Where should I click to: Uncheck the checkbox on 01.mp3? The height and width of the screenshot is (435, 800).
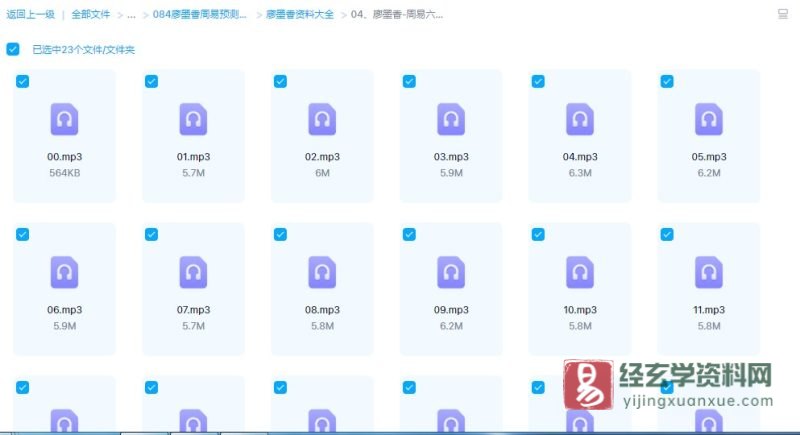(152, 82)
